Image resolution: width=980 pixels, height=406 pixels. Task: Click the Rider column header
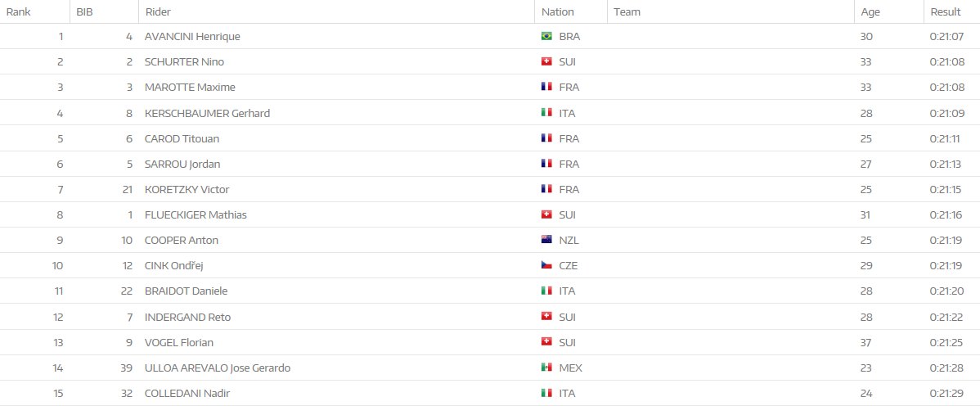click(158, 12)
